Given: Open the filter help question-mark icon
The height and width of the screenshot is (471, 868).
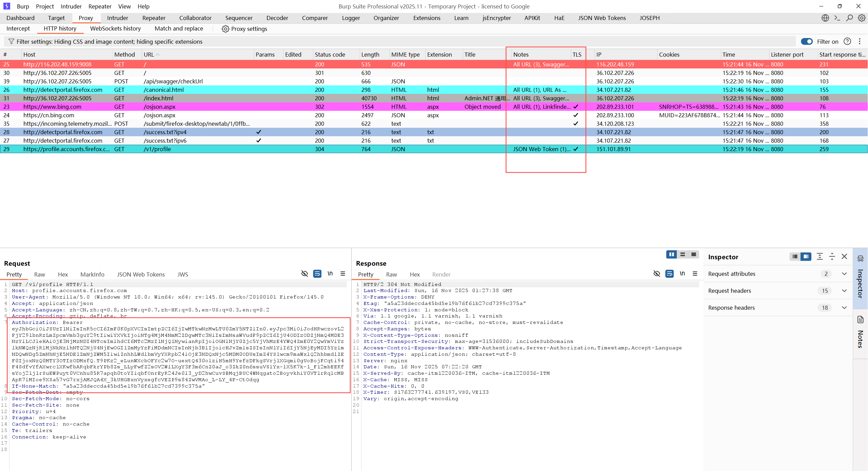Looking at the screenshot, I should 847,41.
